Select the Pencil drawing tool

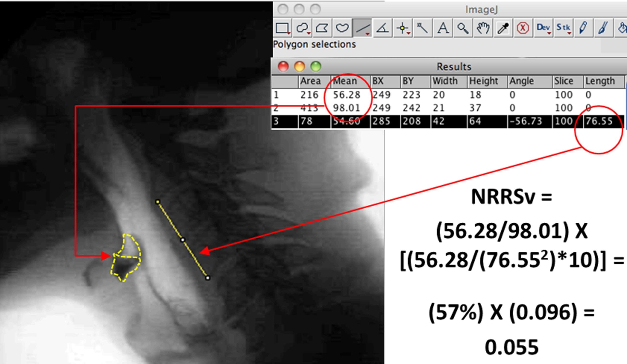coord(583,28)
